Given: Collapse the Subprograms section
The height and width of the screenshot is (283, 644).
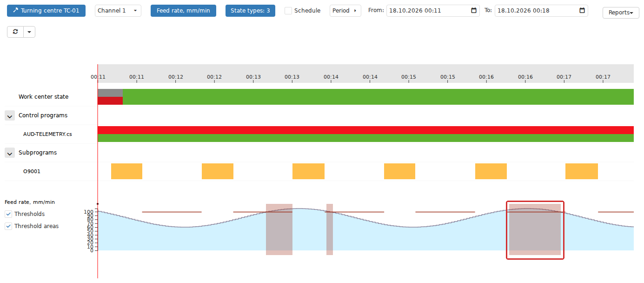Looking at the screenshot, I should (10, 153).
